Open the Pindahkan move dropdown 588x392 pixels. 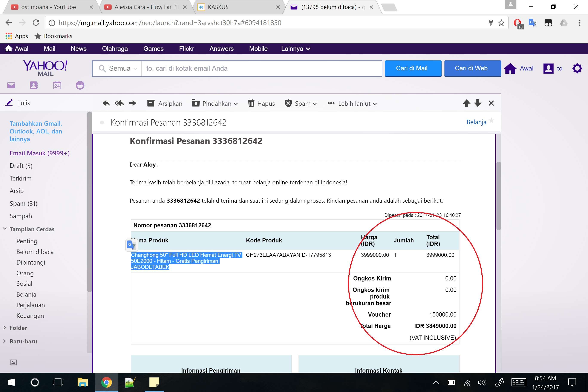point(215,103)
